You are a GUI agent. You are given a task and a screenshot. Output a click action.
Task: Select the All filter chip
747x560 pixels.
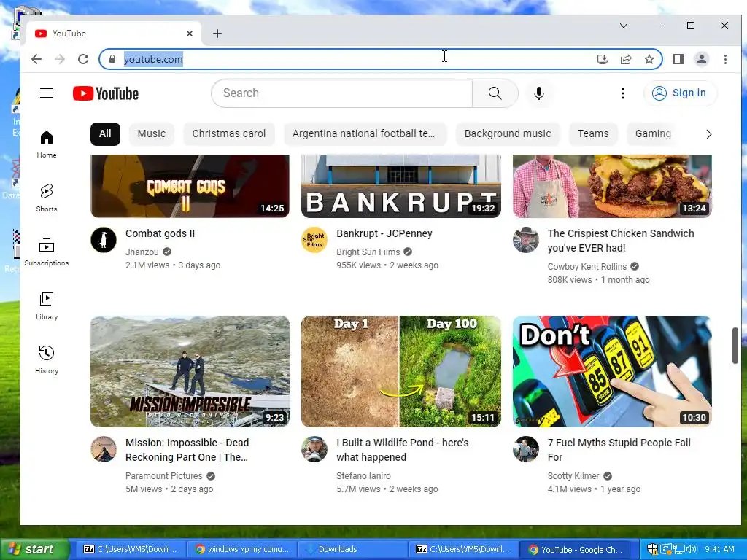tap(105, 134)
